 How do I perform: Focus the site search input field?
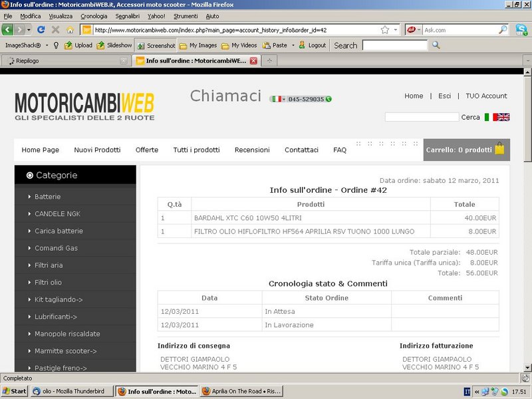point(422,117)
